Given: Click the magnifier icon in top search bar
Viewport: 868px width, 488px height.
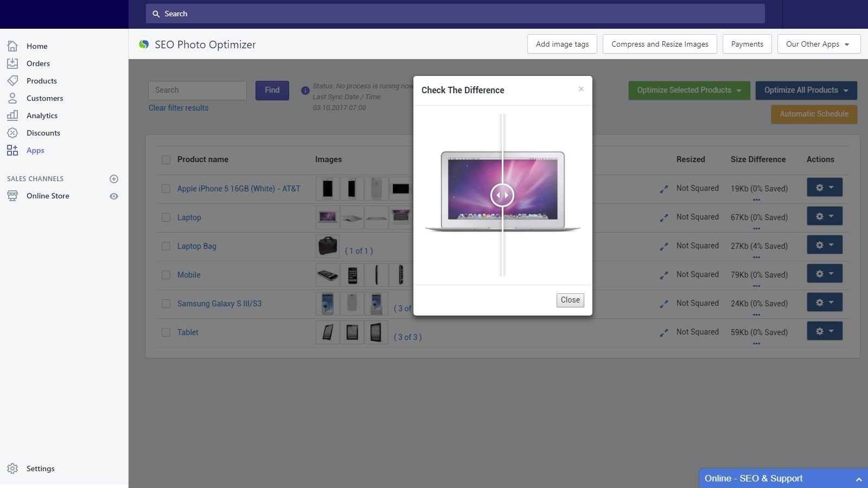Looking at the screenshot, I should [156, 14].
